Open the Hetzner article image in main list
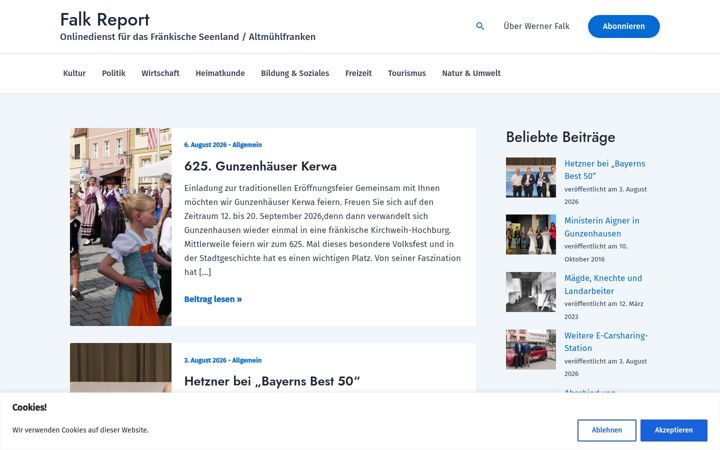This screenshot has width=720, height=450. coord(121,368)
